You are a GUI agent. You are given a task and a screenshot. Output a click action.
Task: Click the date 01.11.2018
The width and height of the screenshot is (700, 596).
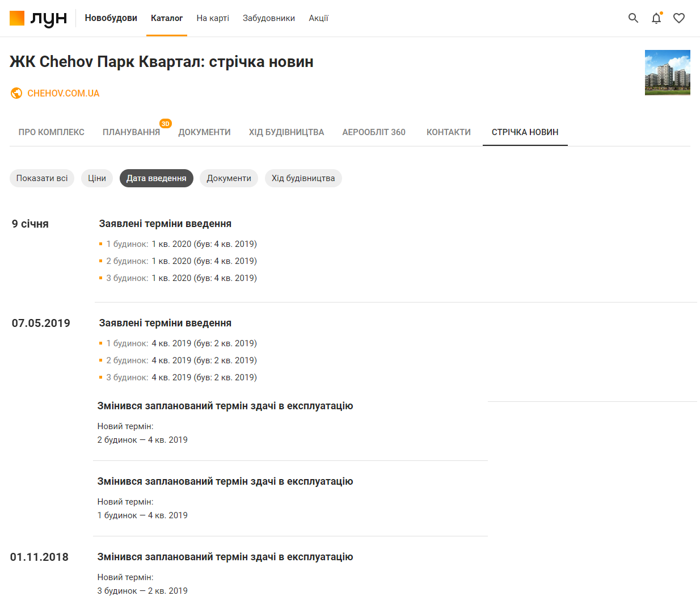coord(39,557)
